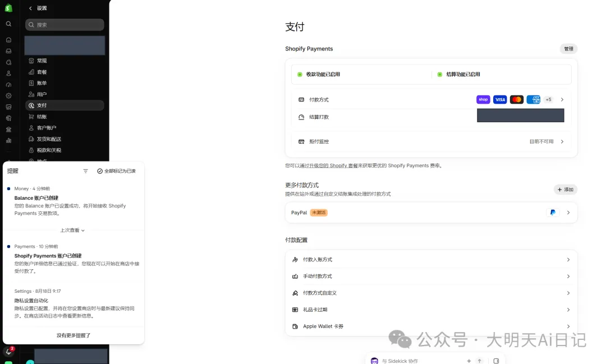Open Content image icon in rail
This screenshot has height=364, width=606.
[x=8, y=107]
